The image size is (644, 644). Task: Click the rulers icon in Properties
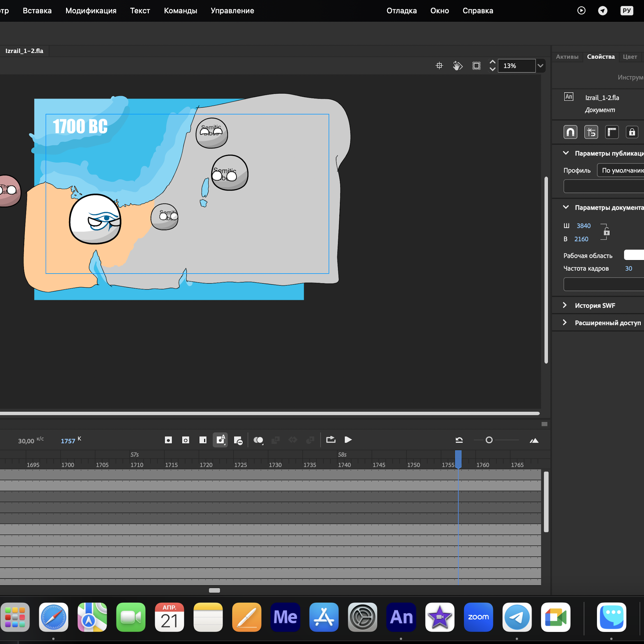[x=612, y=132]
